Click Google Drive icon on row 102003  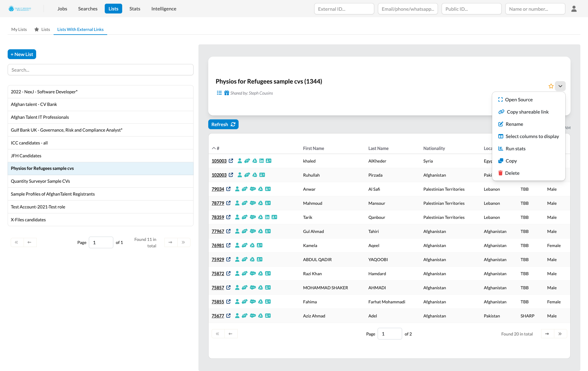pyautogui.click(x=255, y=175)
